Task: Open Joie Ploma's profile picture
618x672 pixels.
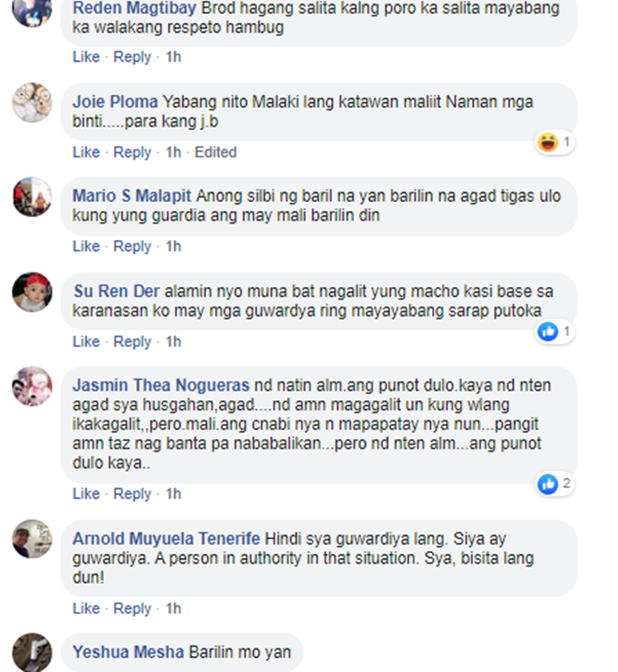Action: point(32,103)
